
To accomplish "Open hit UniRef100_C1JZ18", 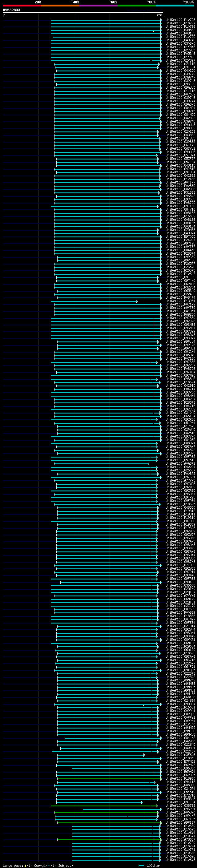I will (180, 91).
